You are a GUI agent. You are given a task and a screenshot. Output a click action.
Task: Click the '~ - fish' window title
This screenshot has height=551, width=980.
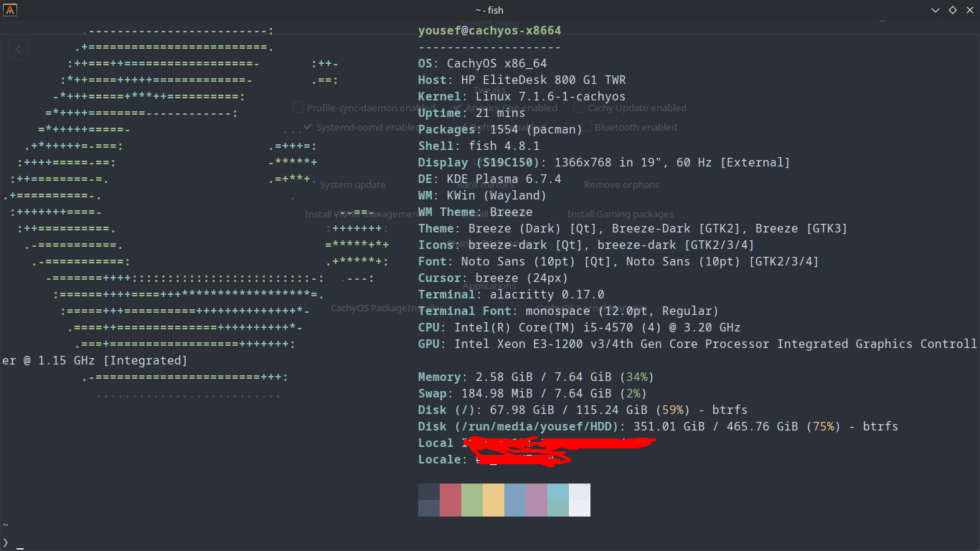[x=489, y=10]
